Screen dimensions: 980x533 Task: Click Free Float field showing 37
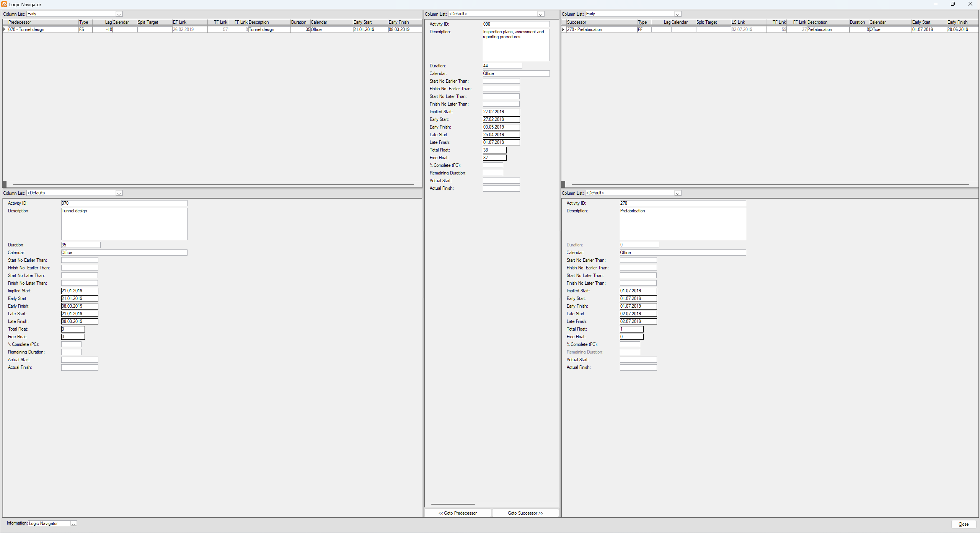(x=495, y=158)
